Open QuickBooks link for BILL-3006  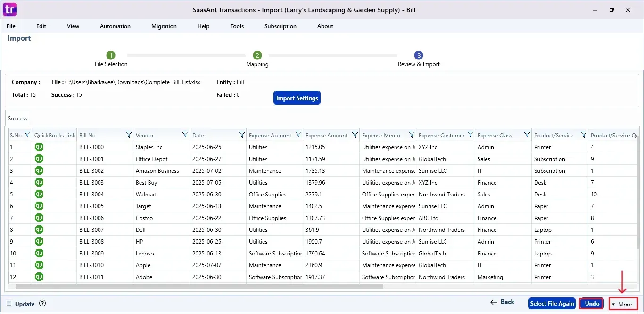coord(39,218)
